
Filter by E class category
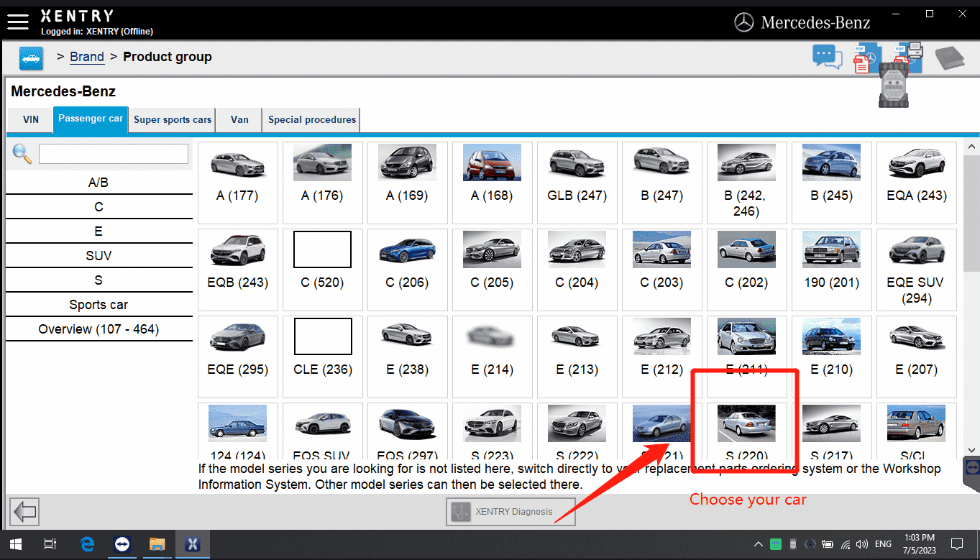click(99, 231)
